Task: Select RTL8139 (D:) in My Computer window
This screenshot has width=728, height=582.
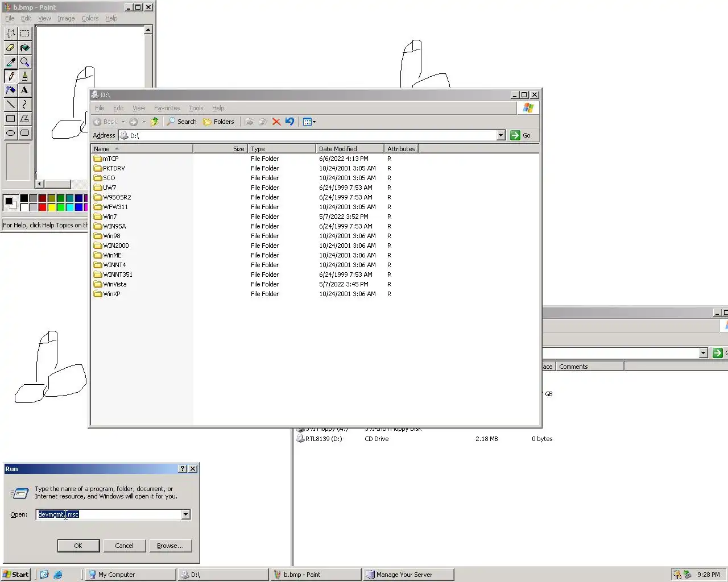Action: tap(319, 439)
